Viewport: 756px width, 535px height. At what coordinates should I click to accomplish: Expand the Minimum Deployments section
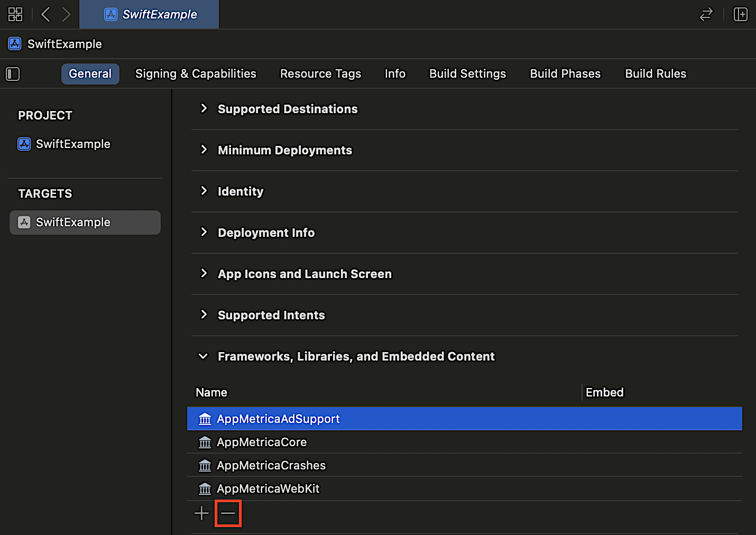click(204, 150)
